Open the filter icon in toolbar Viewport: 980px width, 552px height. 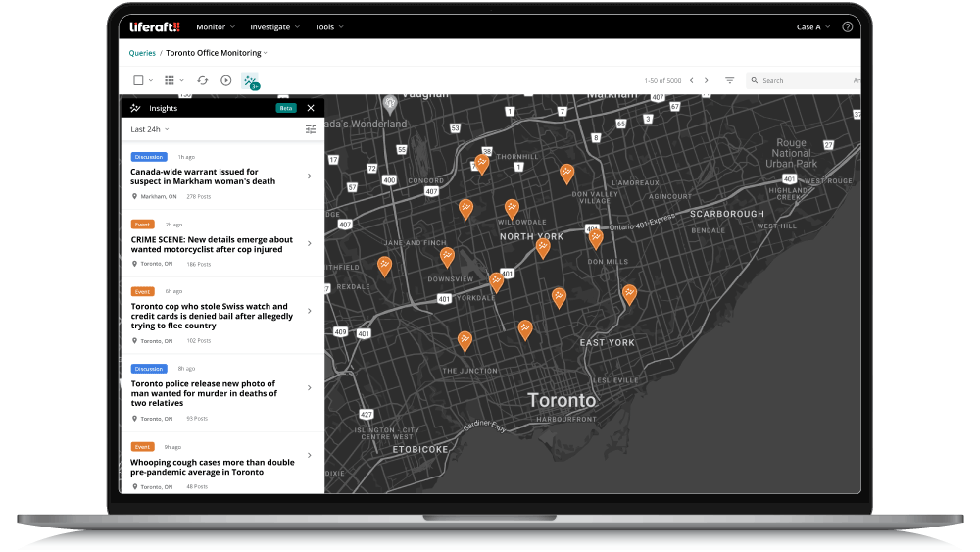click(729, 80)
